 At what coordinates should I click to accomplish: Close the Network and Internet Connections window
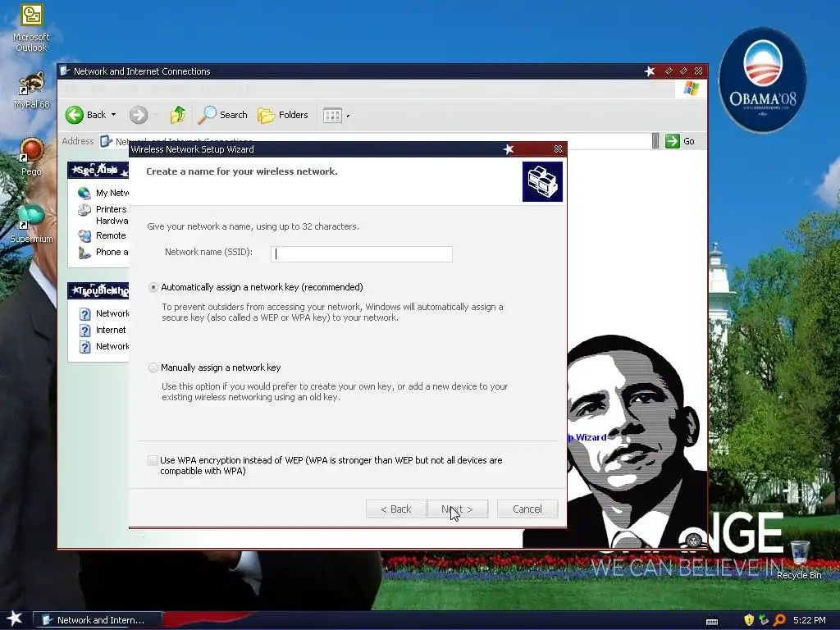click(699, 71)
